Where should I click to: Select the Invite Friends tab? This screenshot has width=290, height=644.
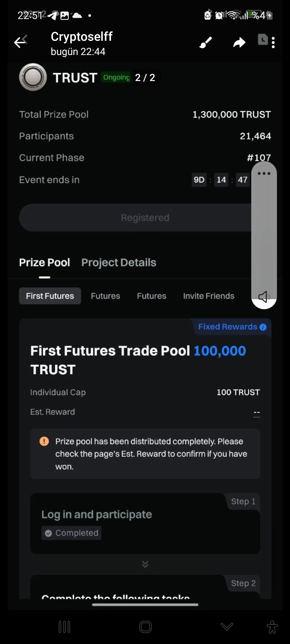[x=209, y=296]
